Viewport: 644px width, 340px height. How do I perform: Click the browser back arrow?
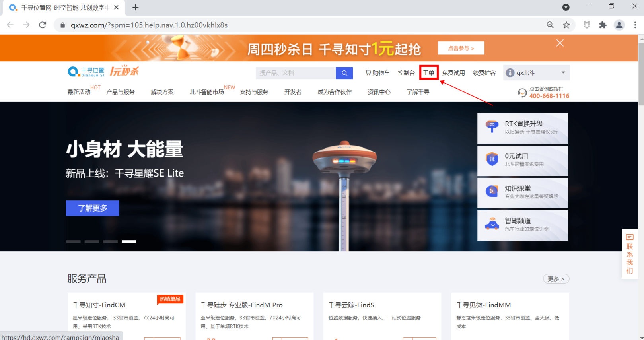[x=10, y=25]
